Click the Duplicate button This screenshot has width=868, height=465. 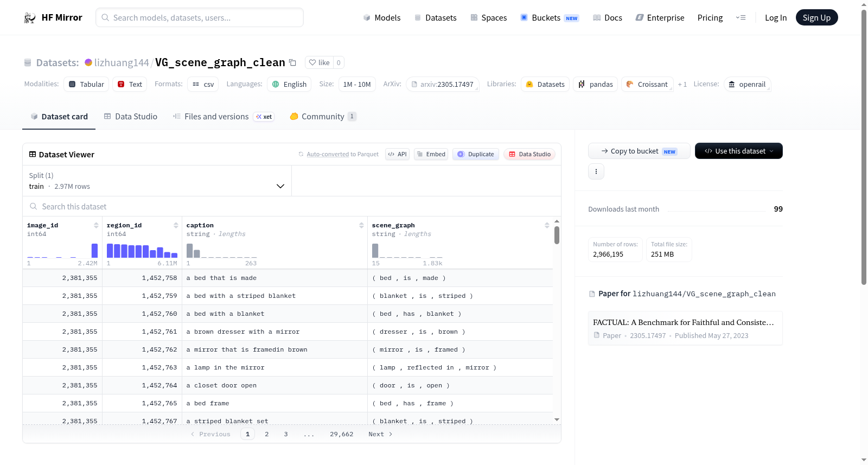pyautogui.click(x=476, y=154)
